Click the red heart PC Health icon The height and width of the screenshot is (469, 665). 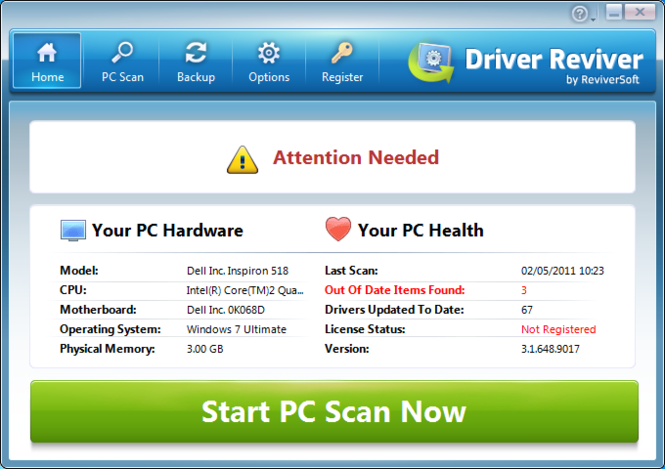(x=338, y=229)
